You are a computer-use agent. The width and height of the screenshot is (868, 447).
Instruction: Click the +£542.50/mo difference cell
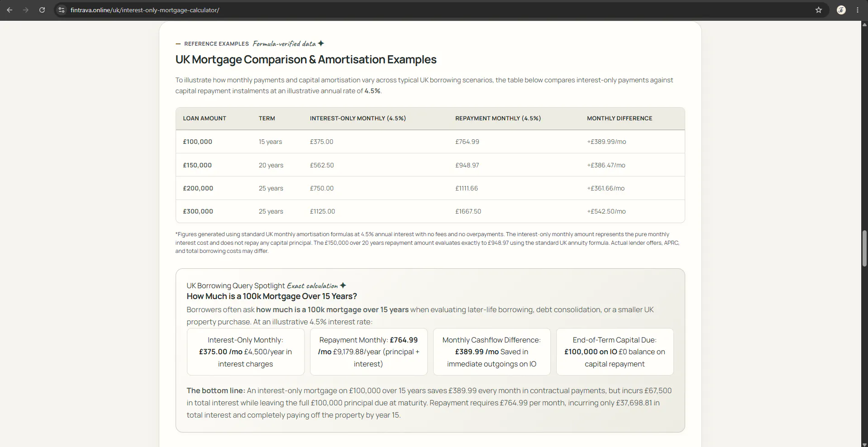pyautogui.click(x=606, y=211)
